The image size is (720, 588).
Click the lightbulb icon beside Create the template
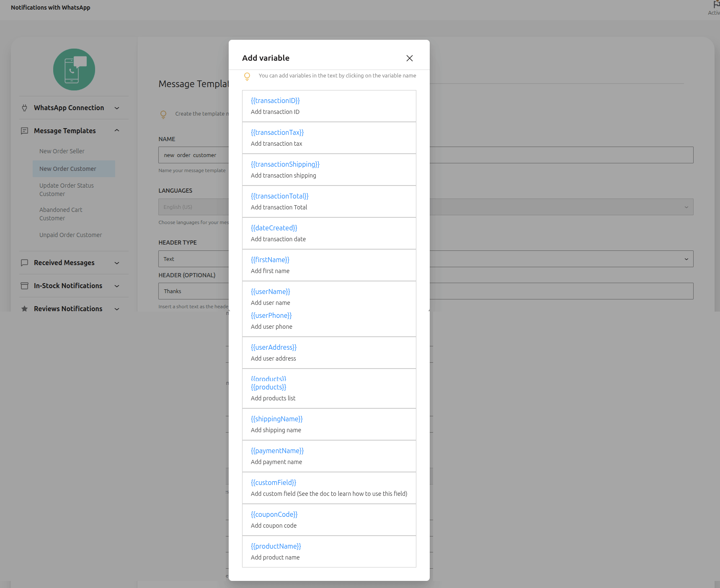[163, 114]
